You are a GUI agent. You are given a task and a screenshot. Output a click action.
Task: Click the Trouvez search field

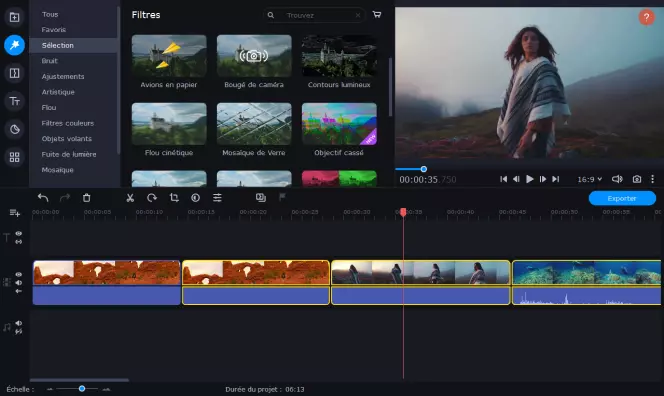pos(315,15)
